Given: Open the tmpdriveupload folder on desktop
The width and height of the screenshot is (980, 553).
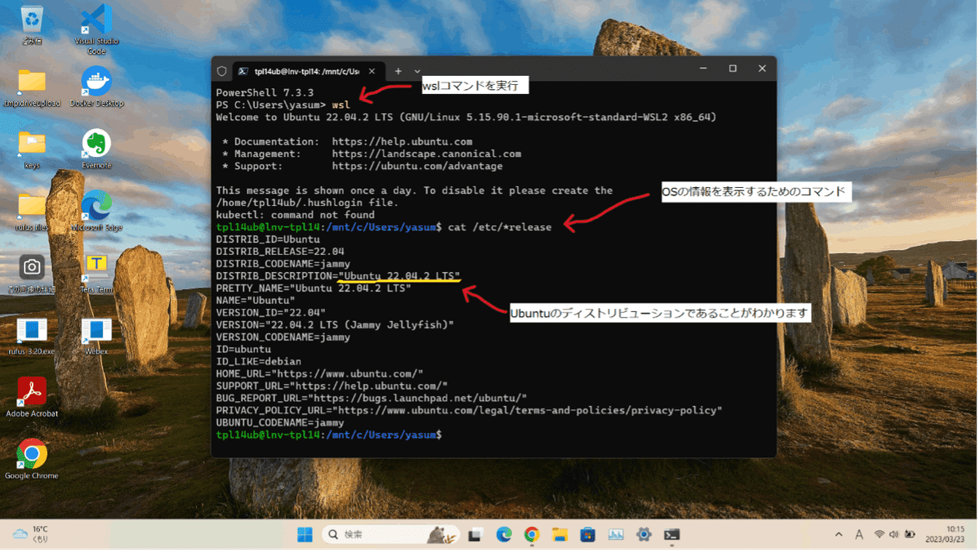Looking at the screenshot, I should [32, 88].
